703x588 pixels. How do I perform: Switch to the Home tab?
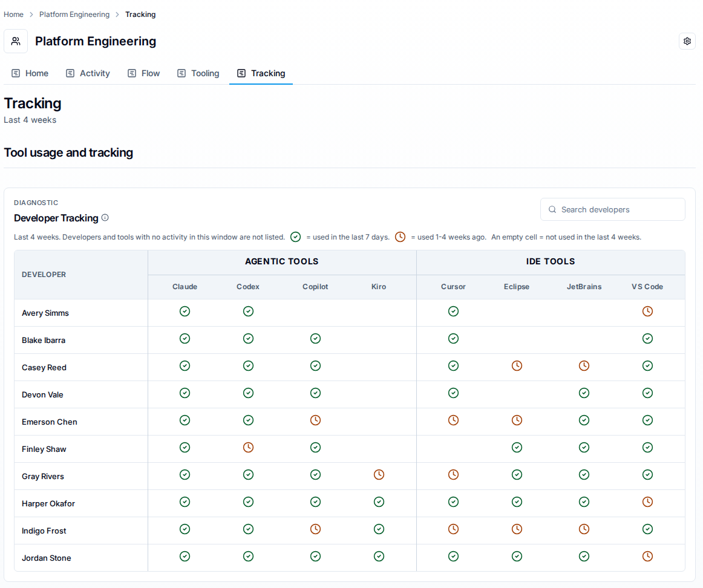click(x=30, y=74)
